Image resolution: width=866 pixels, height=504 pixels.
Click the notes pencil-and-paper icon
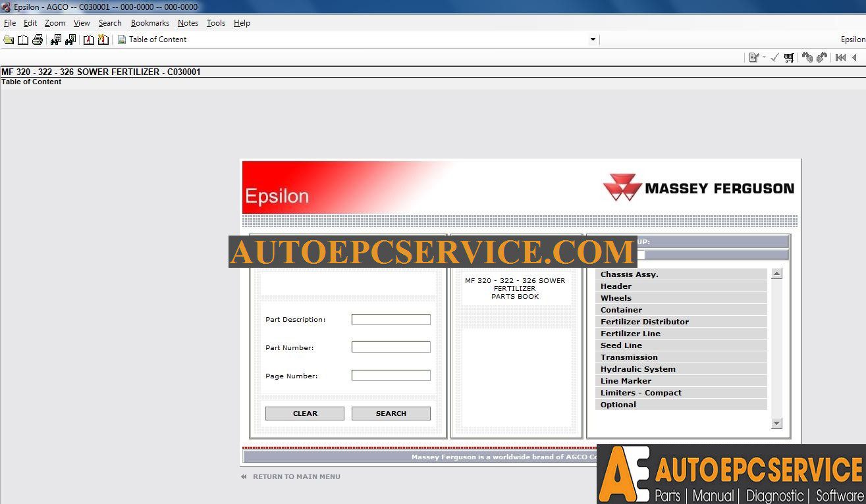[754, 57]
